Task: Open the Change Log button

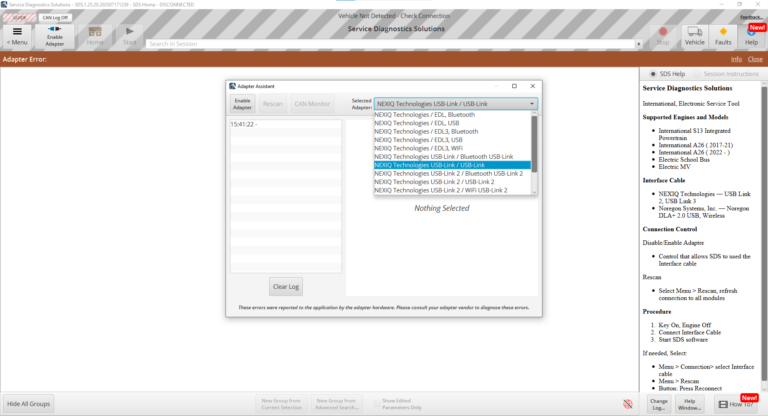Action: point(659,404)
